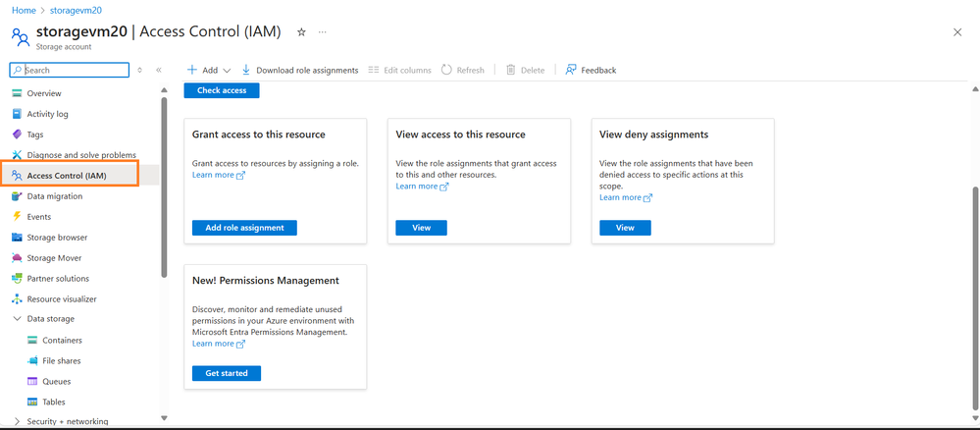
Task: Favorite storagevm20 with the star icon
Action: tap(301, 32)
